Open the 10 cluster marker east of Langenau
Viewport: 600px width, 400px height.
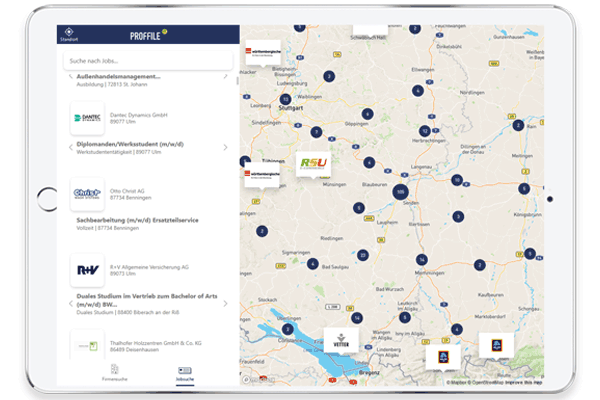[x=457, y=180]
